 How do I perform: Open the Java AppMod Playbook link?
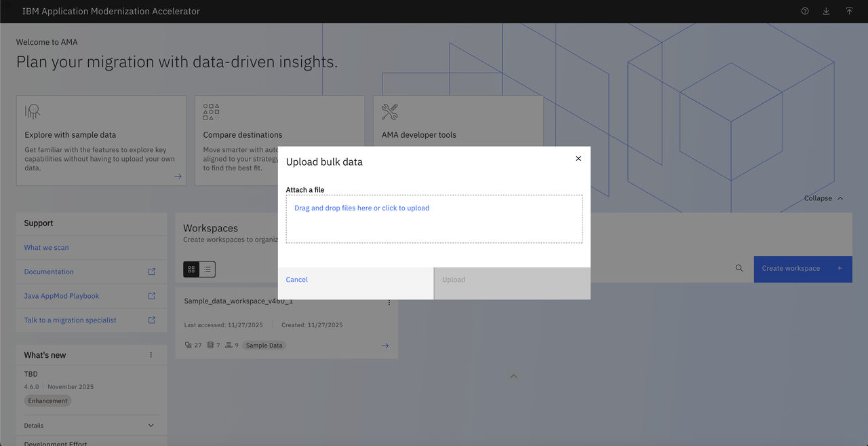[62, 296]
